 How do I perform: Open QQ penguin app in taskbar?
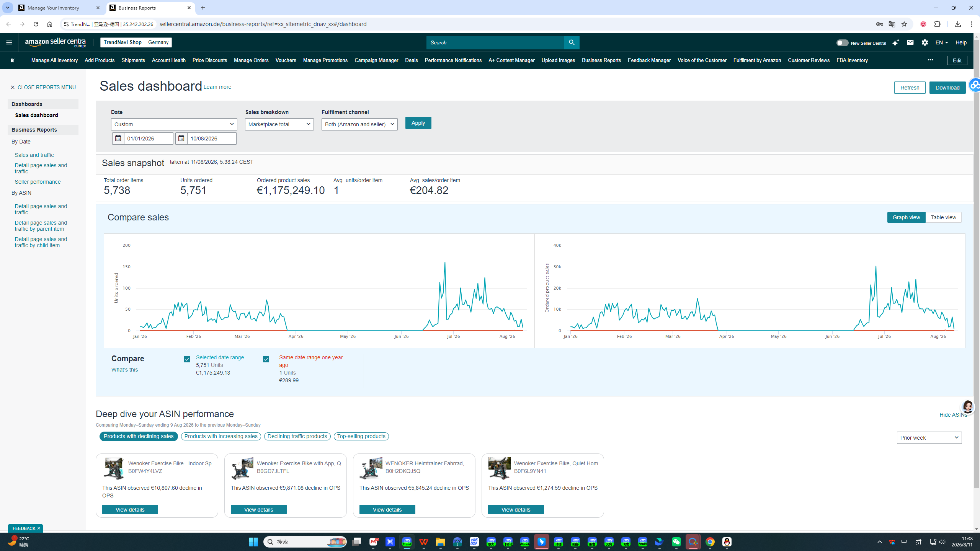[x=727, y=542]
